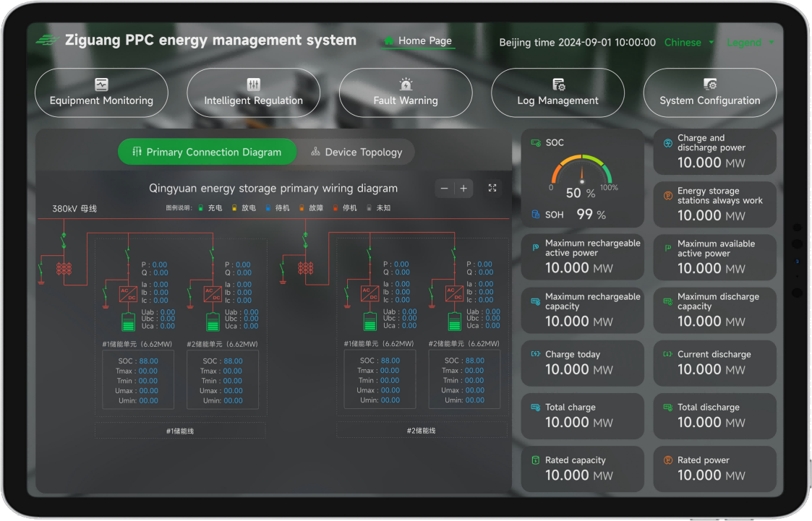Click the Charge today icon

(536, 354)
